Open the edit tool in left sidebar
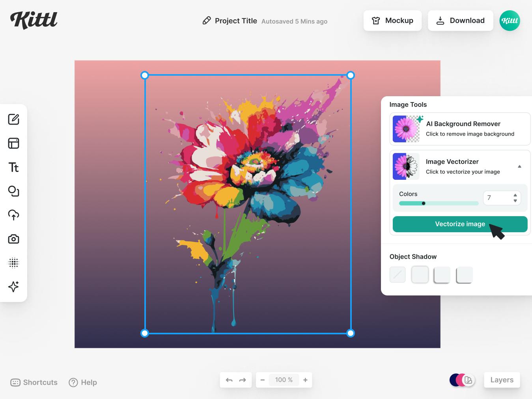Image resolution: width=532 pixels, height=399 pixels. pos(14,119)
